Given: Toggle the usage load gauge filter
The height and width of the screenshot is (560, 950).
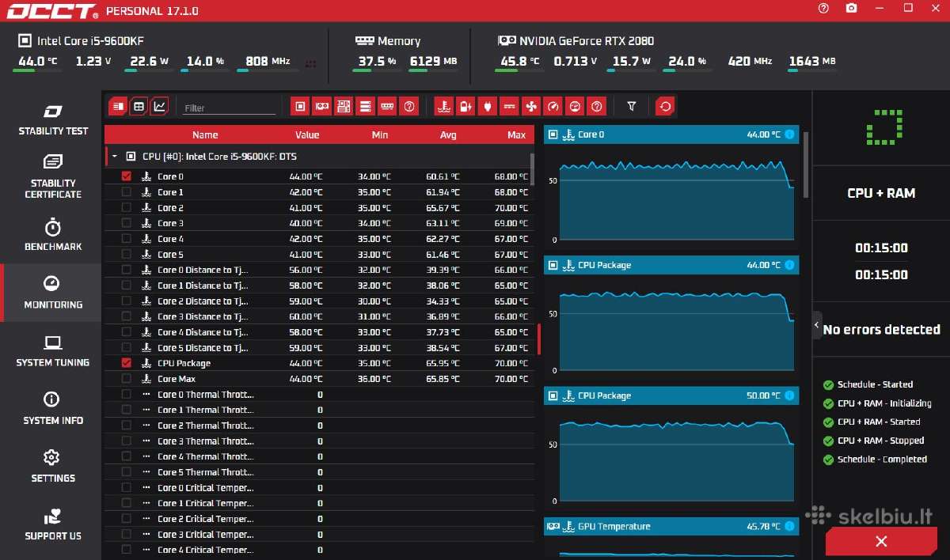Looking at the screenshot, I should [576, 106].
